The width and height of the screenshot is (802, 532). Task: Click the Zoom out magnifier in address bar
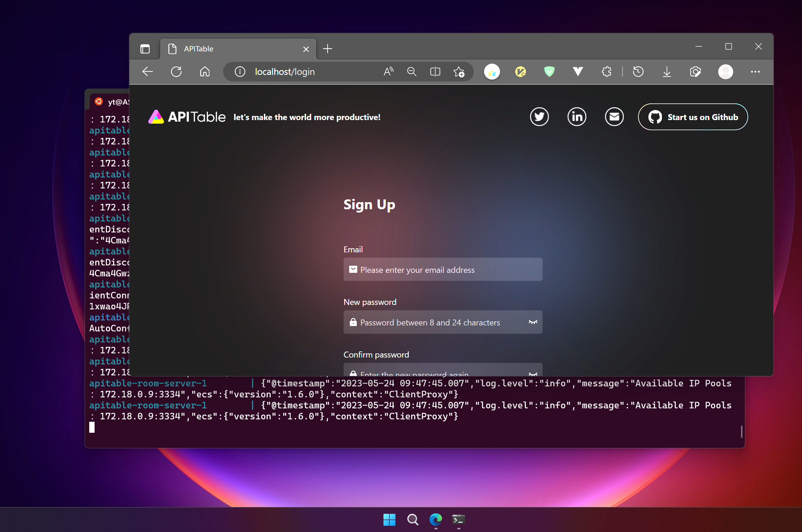pos(411,72)
